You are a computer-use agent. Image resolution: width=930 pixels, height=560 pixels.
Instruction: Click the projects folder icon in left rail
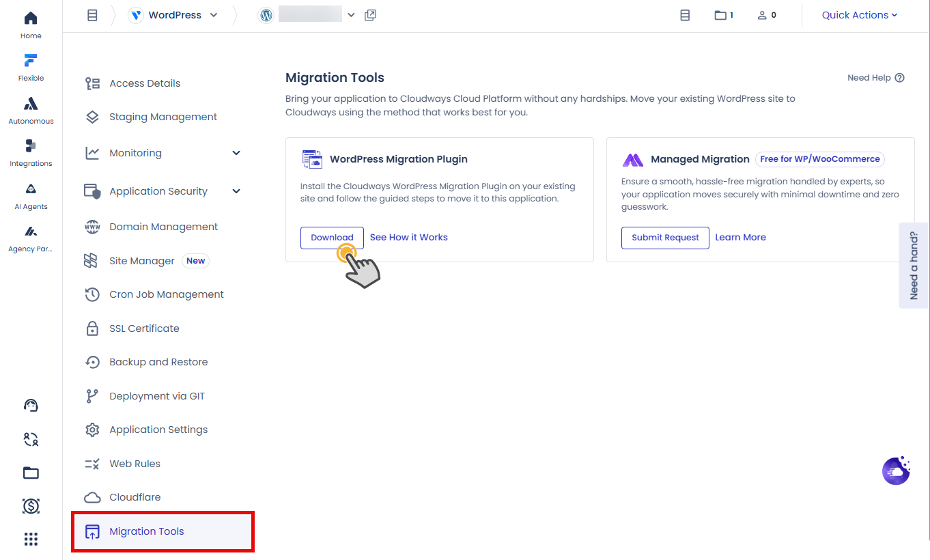point(31,473)
